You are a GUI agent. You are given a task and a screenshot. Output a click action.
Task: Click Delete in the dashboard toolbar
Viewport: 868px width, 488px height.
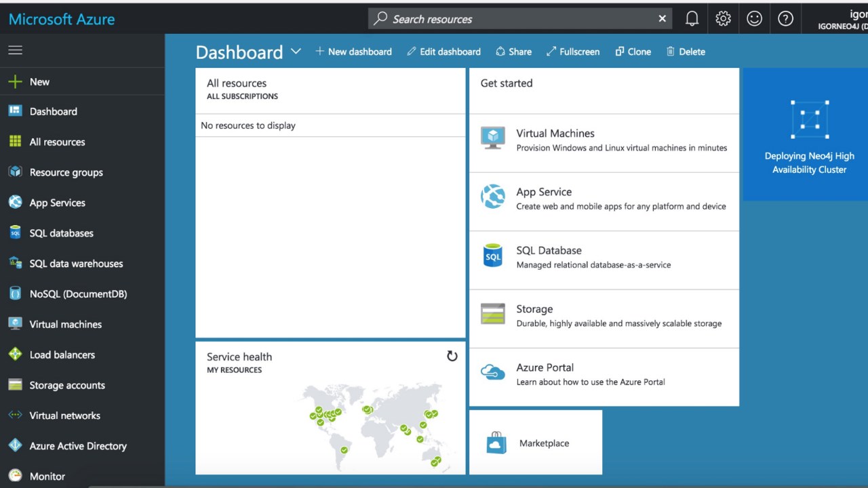(686, 52)
